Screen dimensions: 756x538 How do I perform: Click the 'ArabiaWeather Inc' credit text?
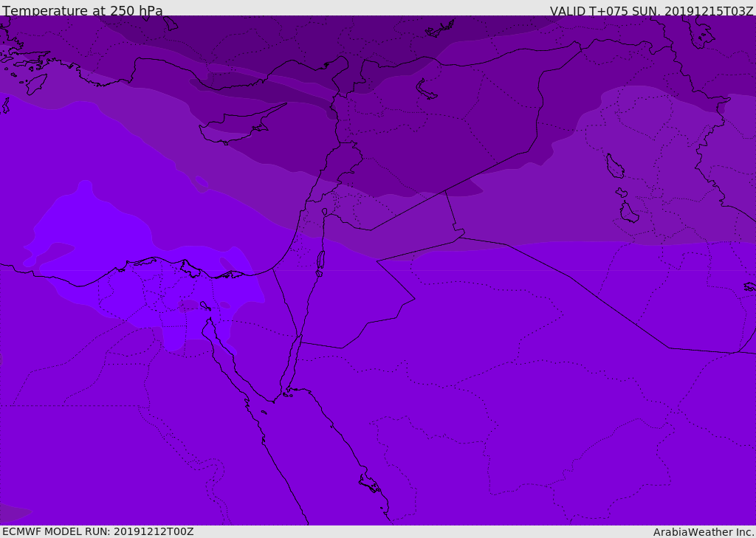point(704,532)
